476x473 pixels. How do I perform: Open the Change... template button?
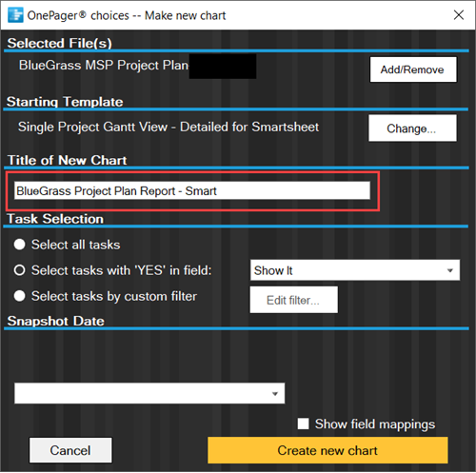[x=412, y=128]
